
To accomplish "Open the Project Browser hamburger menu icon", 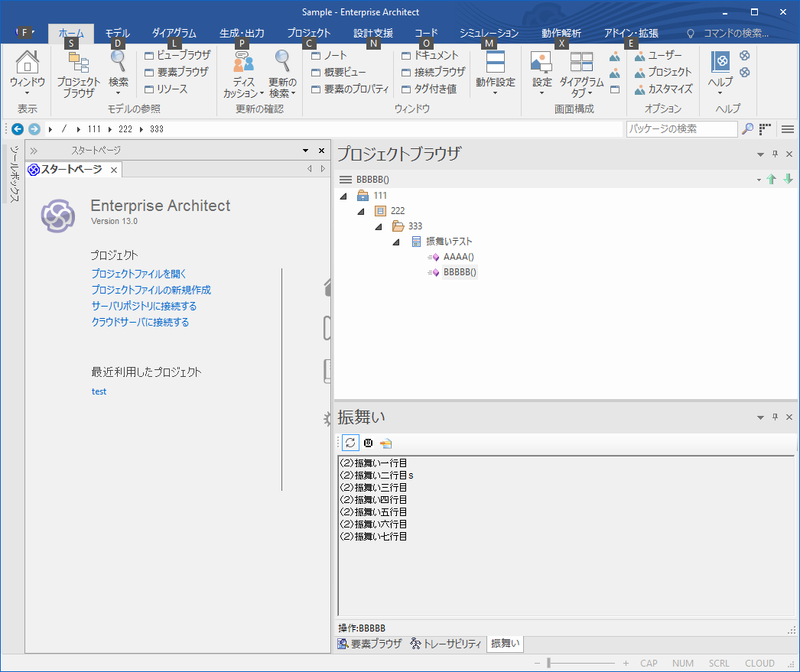I will [346, 180].
